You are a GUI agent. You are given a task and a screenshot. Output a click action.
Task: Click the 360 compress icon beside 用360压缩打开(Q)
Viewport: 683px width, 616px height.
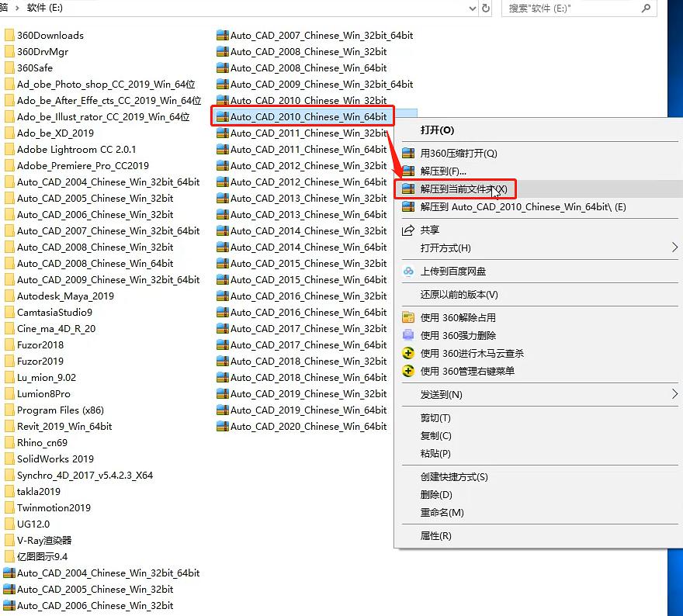pos(408,154)
